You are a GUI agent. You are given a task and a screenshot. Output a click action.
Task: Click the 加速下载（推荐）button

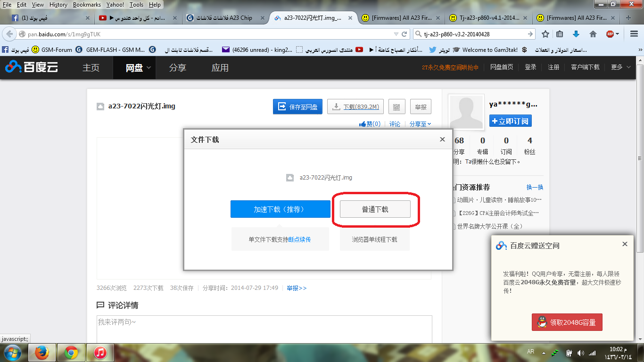pyautogui.click(x=281, y=209)
